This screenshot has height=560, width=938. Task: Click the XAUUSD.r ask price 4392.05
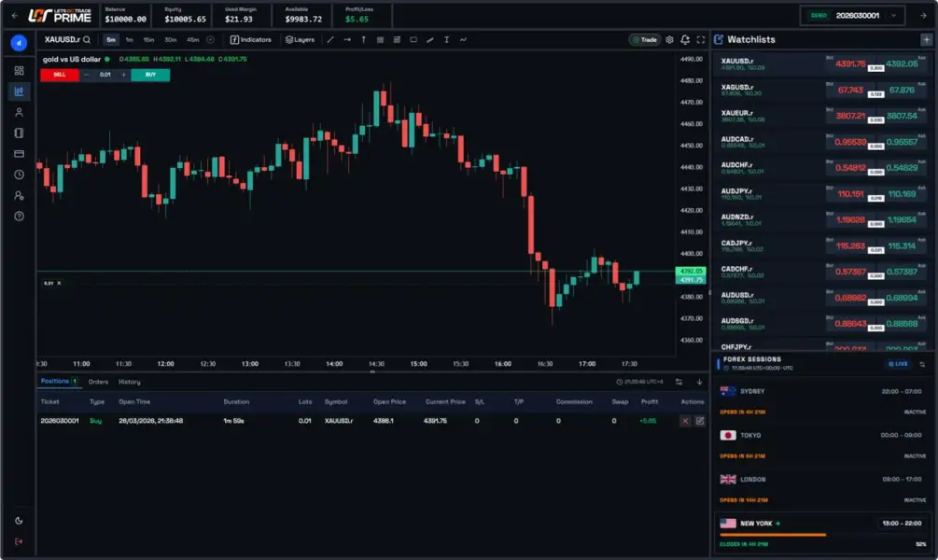(902, 63)
